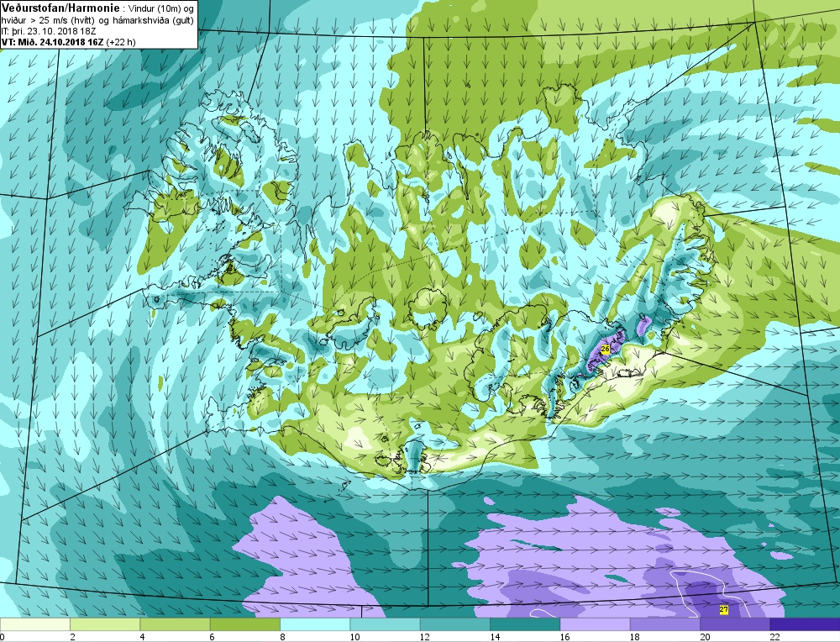This screenshot has height=642, width=840.
Task: Click the light purple 16–18 m/s legend swatch
Action: (x=596, y=624)
